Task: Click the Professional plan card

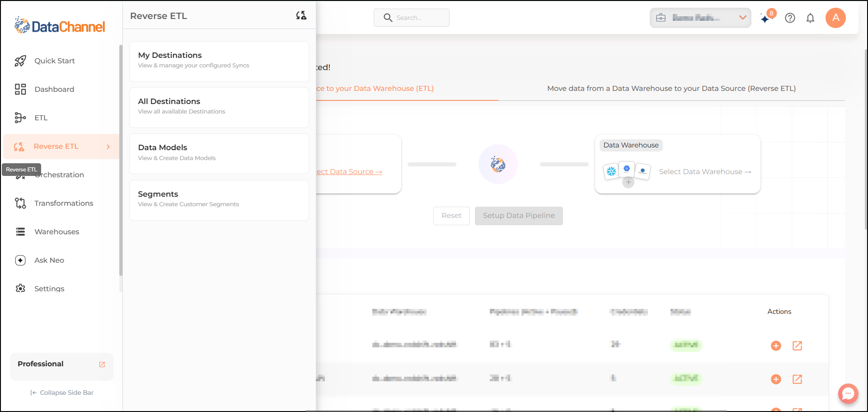Action: tap(62, 367)
